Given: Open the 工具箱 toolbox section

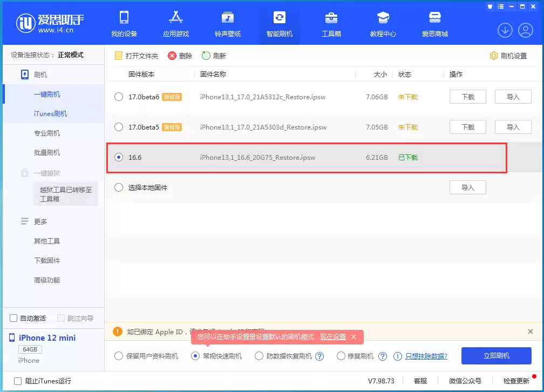Looking at the screenshot, I should [x=331, y=24].
